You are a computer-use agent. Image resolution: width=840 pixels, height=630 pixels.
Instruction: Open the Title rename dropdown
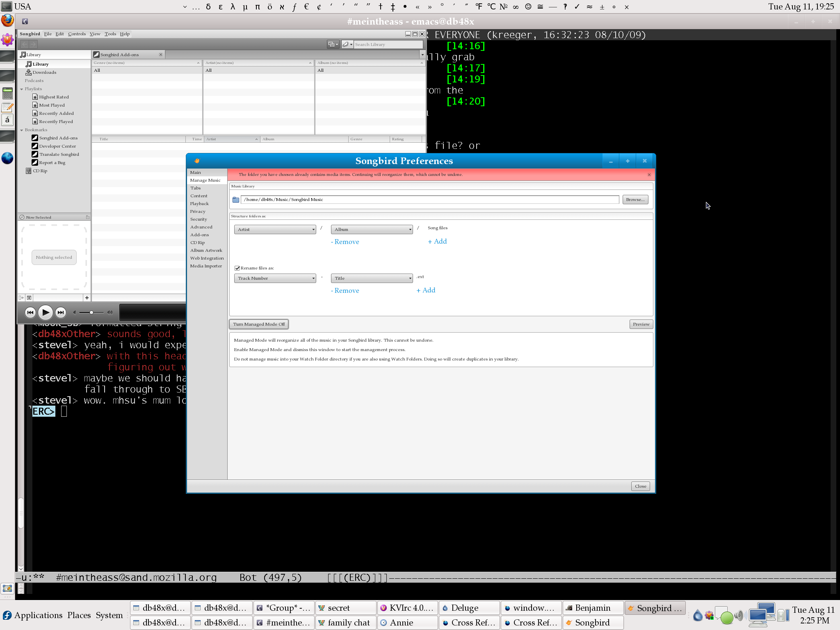pos(372,278)
